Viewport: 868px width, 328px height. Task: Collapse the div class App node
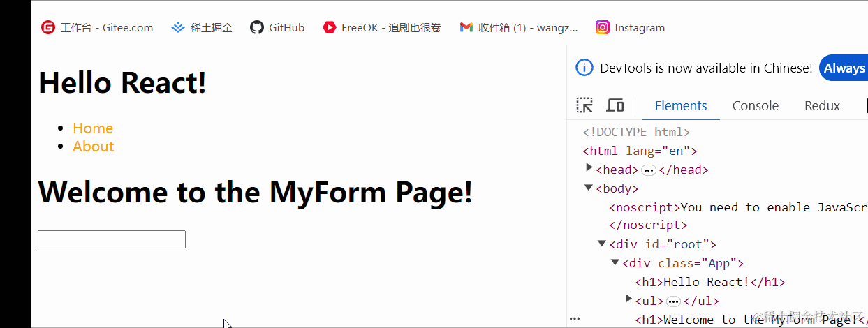tap(615, 262)
